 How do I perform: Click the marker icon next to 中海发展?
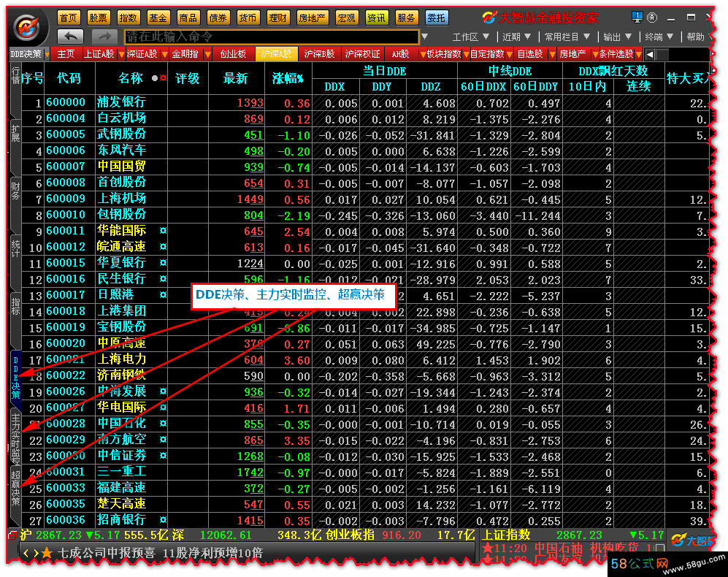[x=163, y=391]
